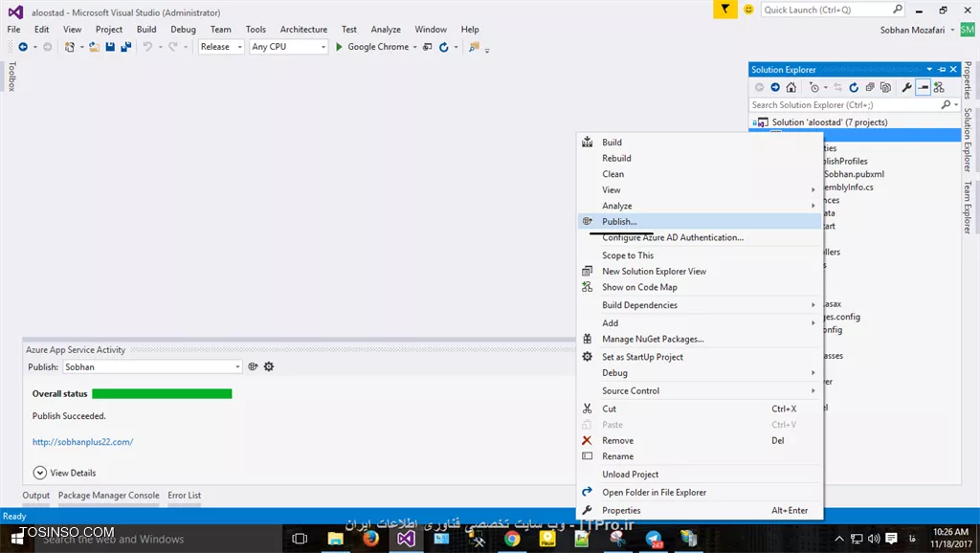Click the green Start debugging play icon
Screen dimensions: 980x553
pos(339,47)
